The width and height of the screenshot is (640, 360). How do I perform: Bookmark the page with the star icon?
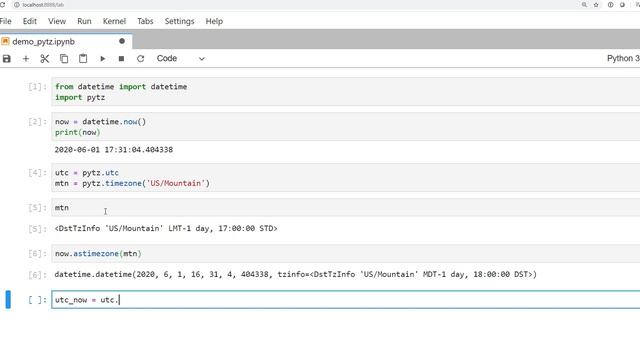[596, 5]
